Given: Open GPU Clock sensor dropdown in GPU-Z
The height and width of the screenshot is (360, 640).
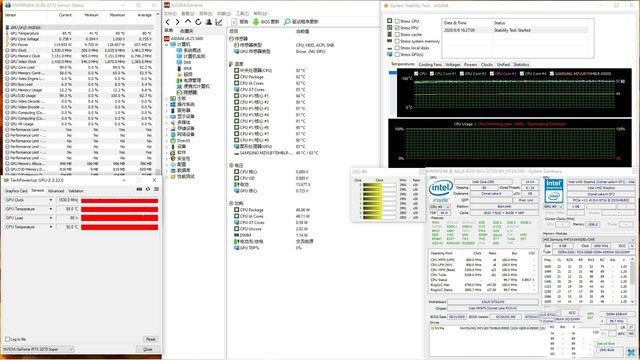Looking at the screenshot, I should pyautogui.click(x=51, y=200).
